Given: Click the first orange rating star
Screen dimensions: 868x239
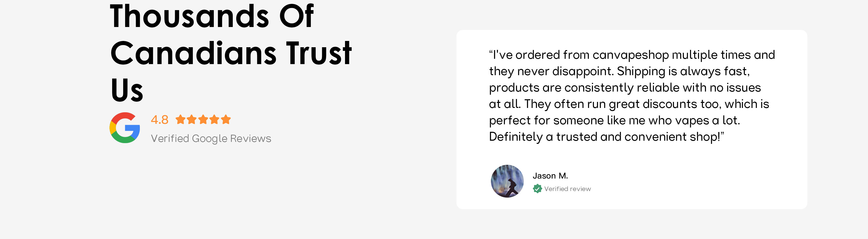Looking at the screenshot, I should tap(181, 119).
